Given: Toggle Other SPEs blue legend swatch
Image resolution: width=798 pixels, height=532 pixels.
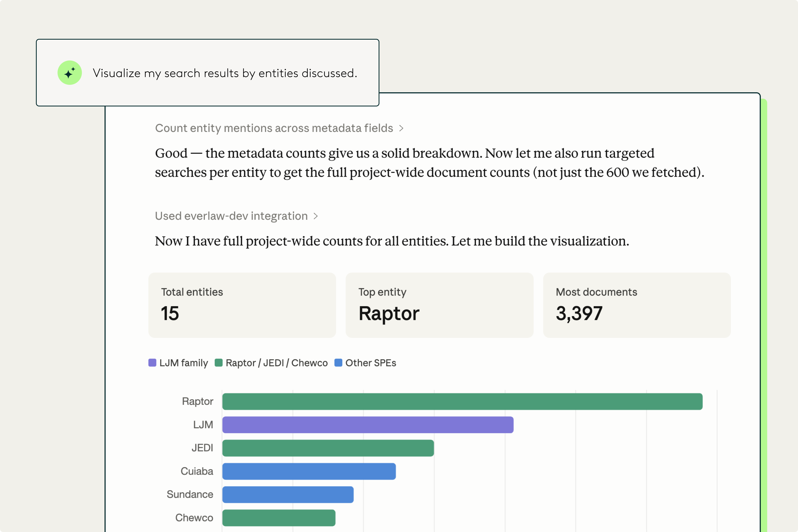Looking at the screenshot, I should click(338, 363).
